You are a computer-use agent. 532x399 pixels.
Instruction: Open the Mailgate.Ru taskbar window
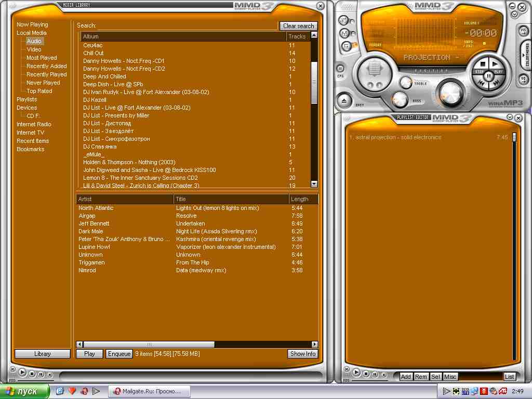pyautogui.click(x=149, y=391)
